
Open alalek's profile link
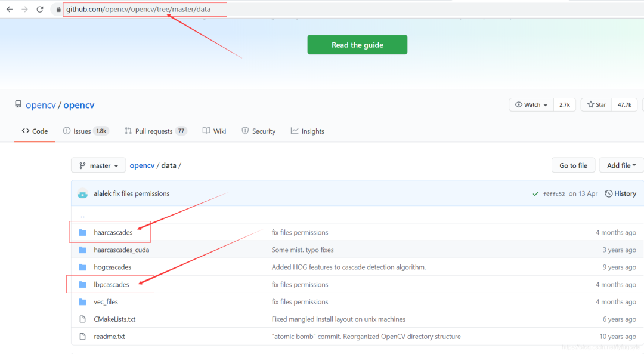click(103, 193)
